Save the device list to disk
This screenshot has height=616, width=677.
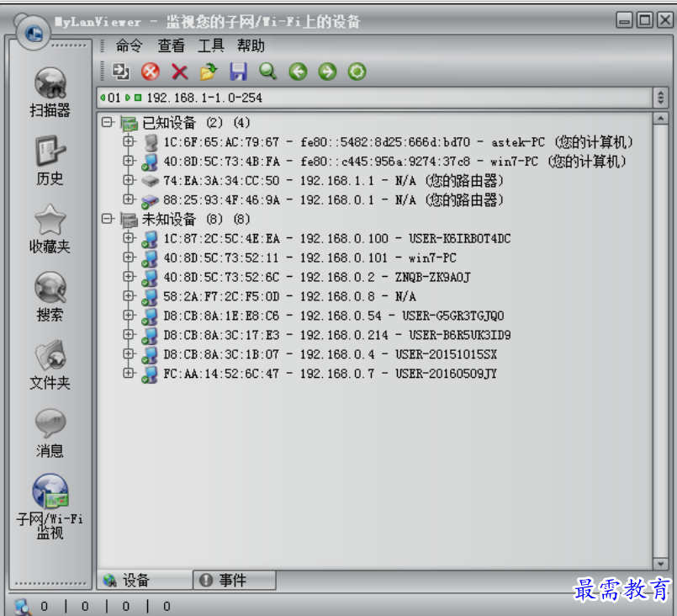click(x=240, y=72)
